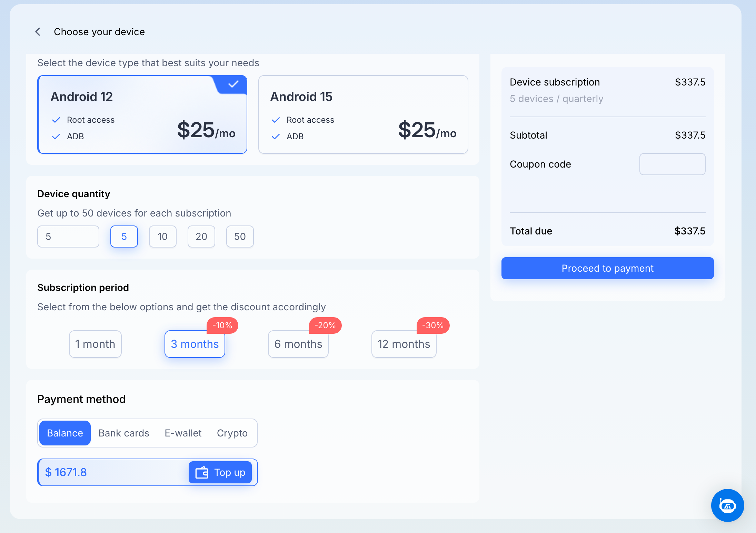The height and width of the screenshot is (533, 756).
Task: Select the Android 15 device card
Action: [x=363, y=114]
